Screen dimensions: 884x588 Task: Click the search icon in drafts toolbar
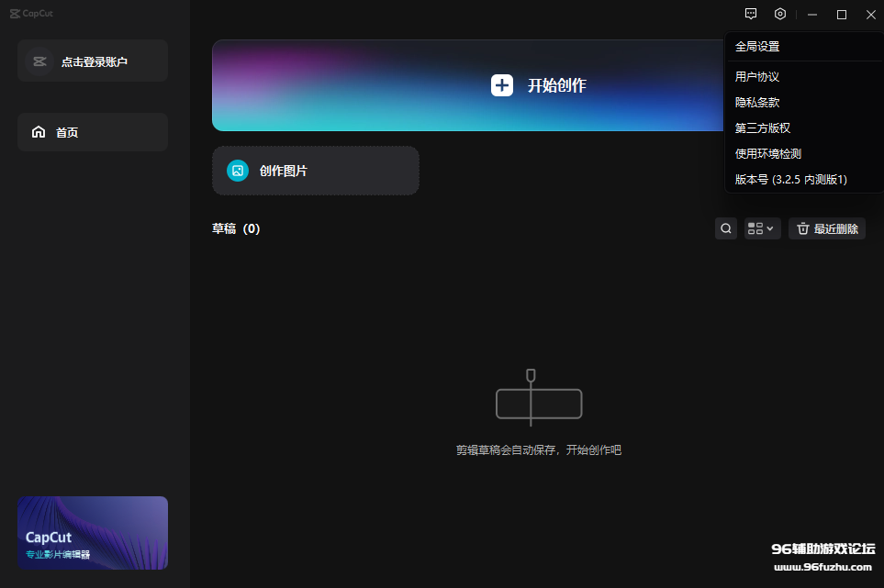726,228
